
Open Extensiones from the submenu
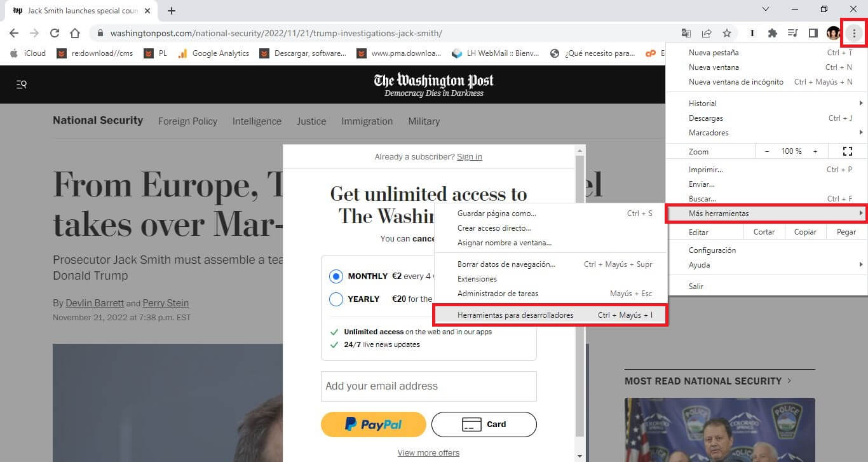click(x=550, y=279)
